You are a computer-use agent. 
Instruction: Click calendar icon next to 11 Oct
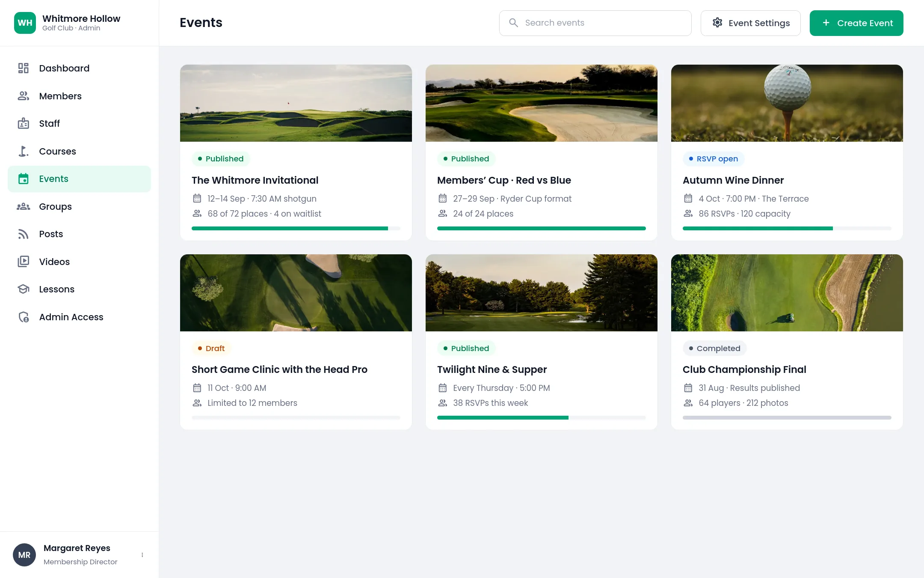click(197, 388)
